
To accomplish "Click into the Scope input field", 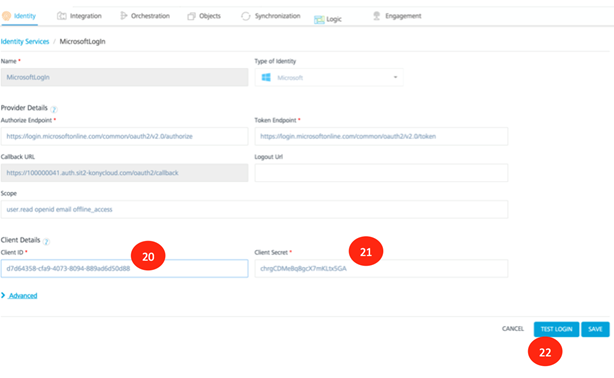I will (255, 210).
